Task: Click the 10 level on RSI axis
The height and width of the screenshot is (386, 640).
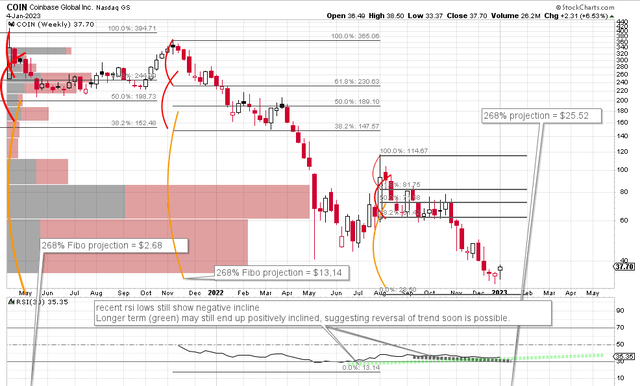Action: tap(620, 378)
